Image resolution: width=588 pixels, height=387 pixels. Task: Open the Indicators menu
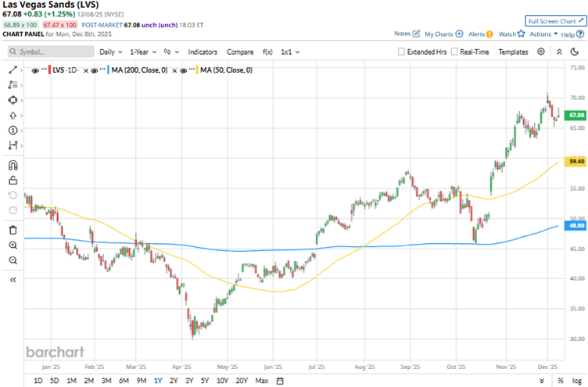[x=203, y=52]
